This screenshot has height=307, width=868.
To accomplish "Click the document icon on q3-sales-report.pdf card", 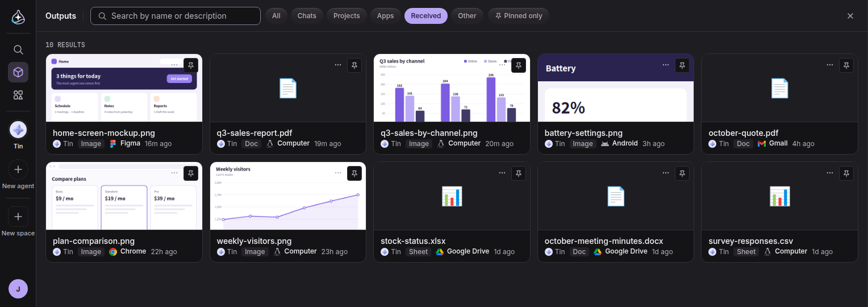I will [x=288, y=88].
